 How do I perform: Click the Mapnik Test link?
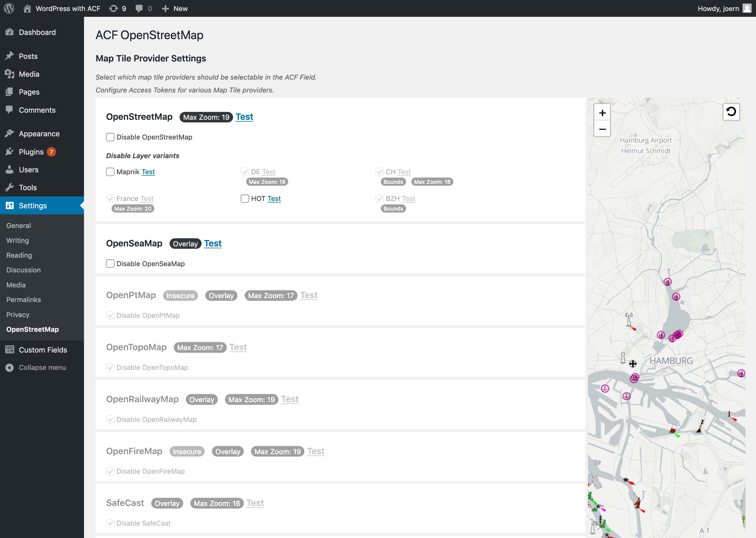pos(148,172)
